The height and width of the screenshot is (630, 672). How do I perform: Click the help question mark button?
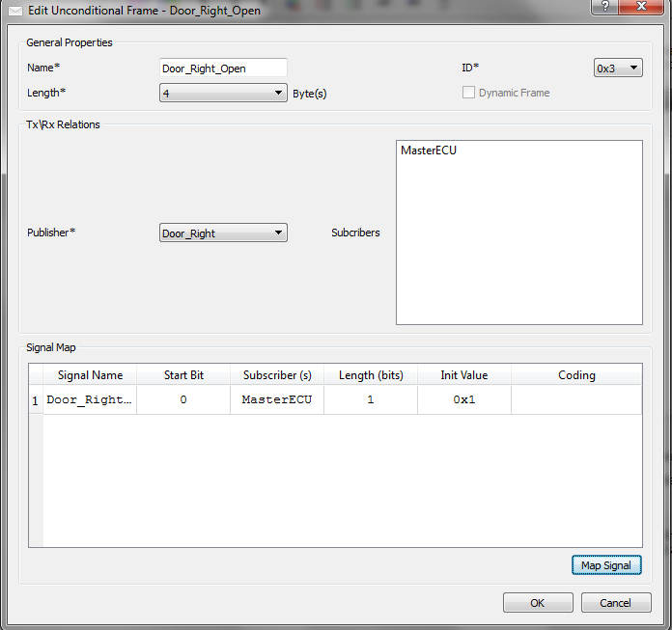[x=604, y=7]
